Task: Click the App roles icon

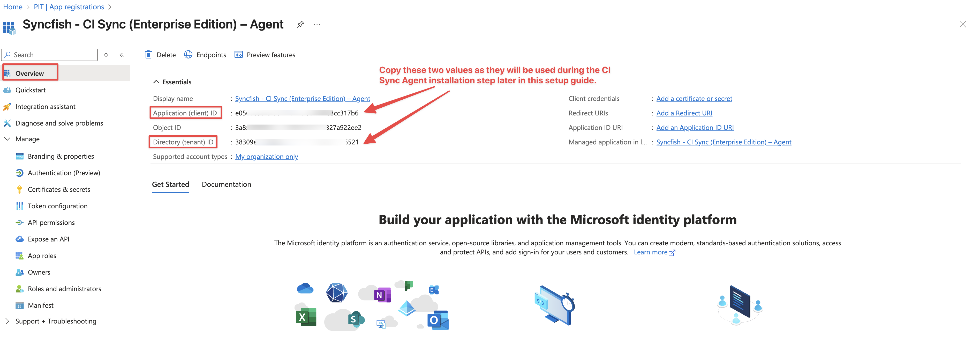Action: click(x=19, y=256)
